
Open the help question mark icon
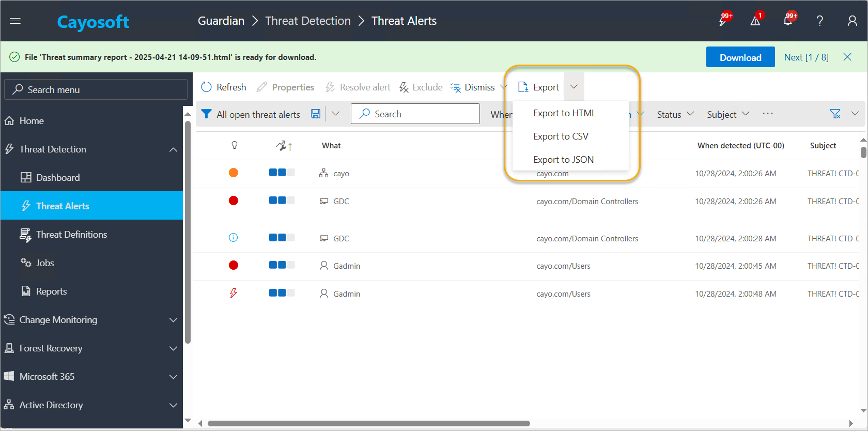(820, 21)
